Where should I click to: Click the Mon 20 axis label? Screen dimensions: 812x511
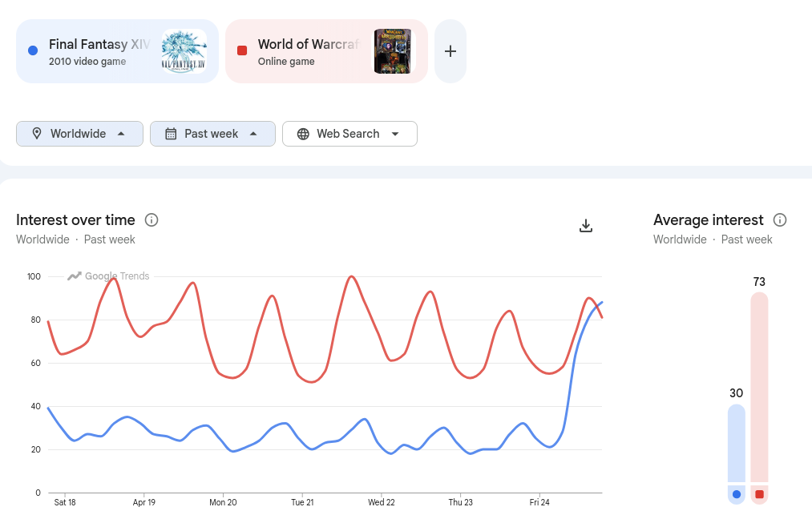223,502
